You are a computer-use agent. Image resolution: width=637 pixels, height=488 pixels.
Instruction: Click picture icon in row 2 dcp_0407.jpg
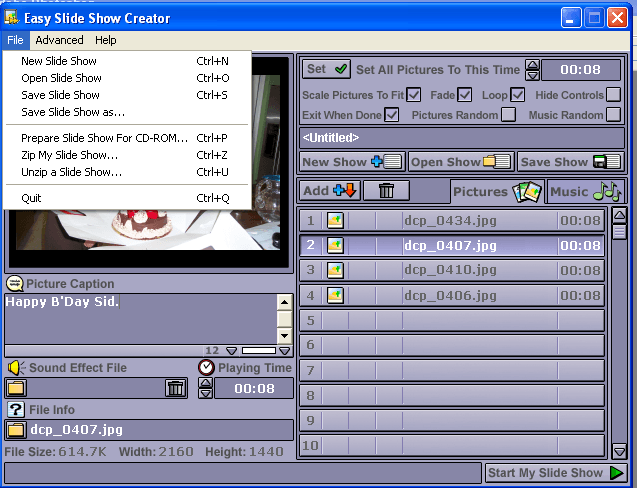coord(335,245)
